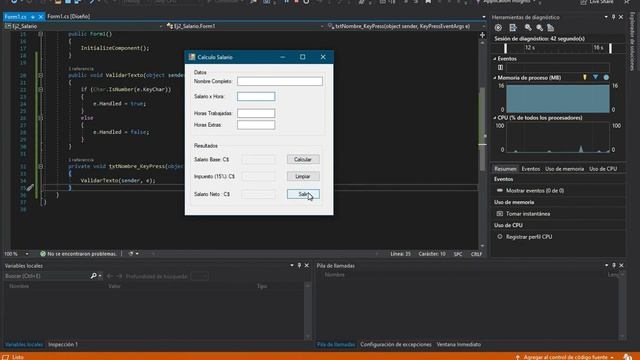Click the zoom in magnifier icon in diagnostics
Image resolution: width=640 pixels, height=360 pixels.
point(528,28)
